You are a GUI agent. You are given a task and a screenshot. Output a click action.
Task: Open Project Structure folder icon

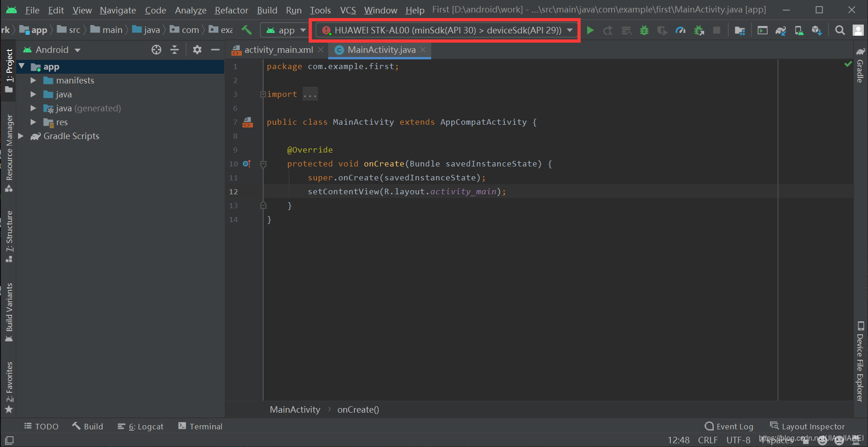[740, 31]
